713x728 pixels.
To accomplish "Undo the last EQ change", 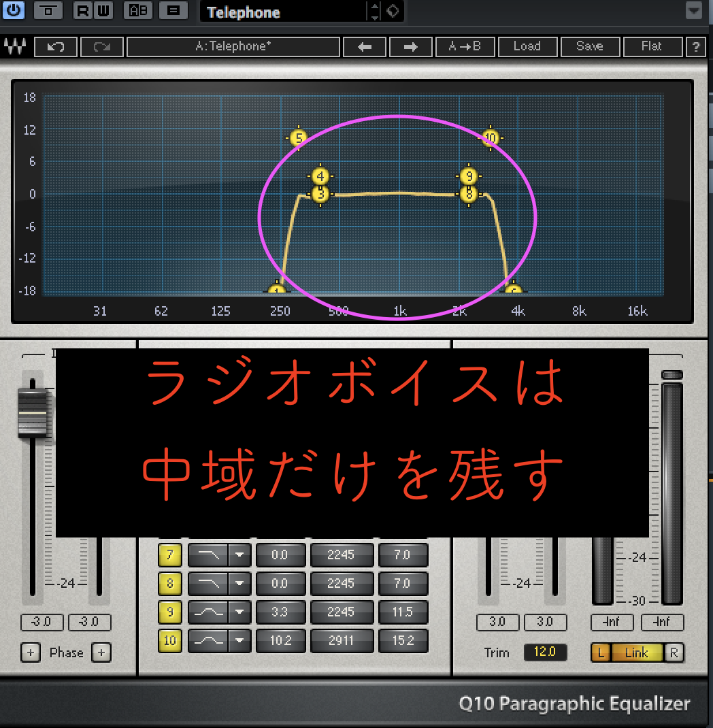I will (x=56, y=47).
